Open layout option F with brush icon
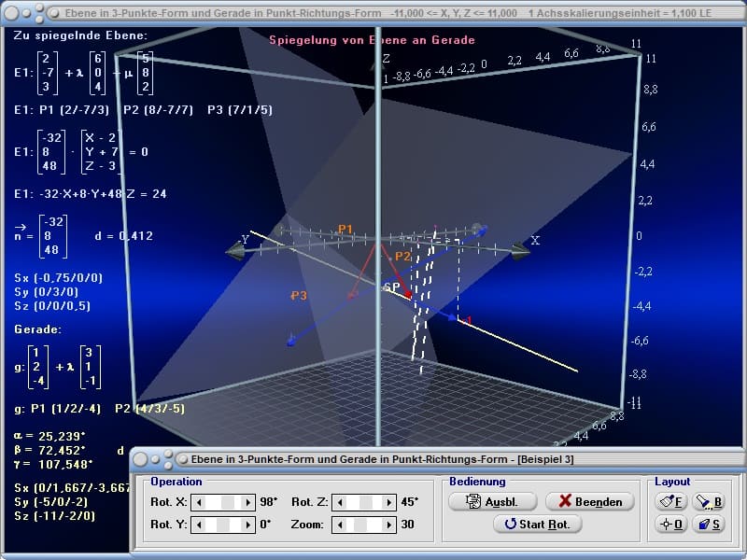This screenshot has height=560, width=747. 670,501
